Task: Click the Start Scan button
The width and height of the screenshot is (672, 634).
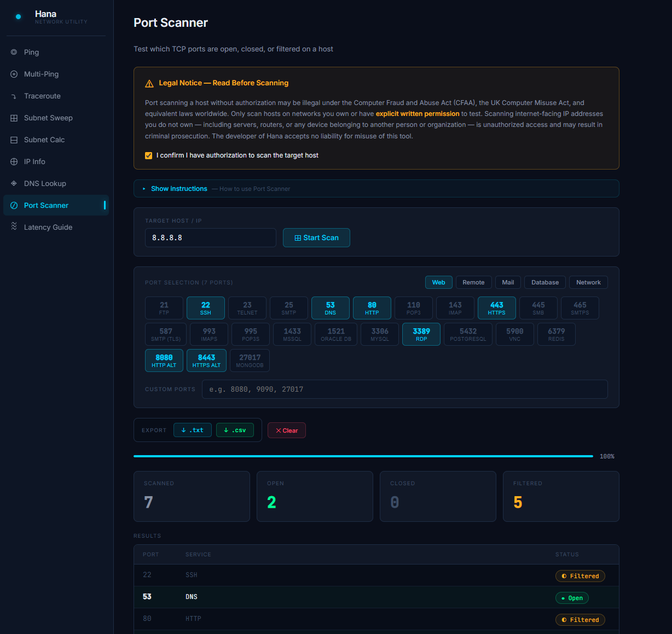Action: click(x=316, y=238)
